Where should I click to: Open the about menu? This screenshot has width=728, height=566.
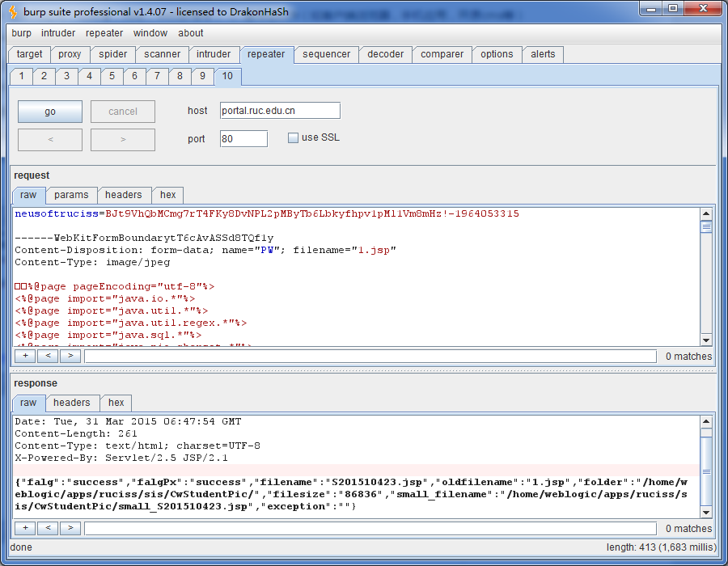(x=190, y=33)
